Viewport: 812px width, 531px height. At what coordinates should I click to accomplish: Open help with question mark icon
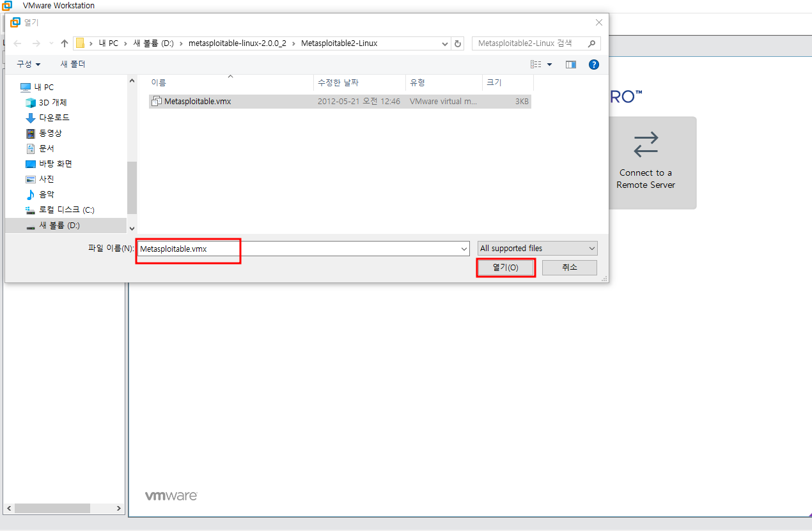594,65
